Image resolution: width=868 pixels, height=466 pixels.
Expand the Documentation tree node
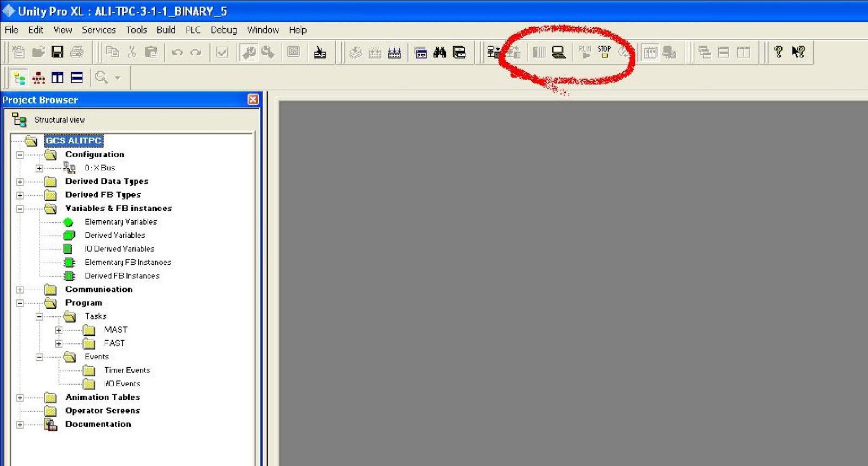click(x=20, y=425)
